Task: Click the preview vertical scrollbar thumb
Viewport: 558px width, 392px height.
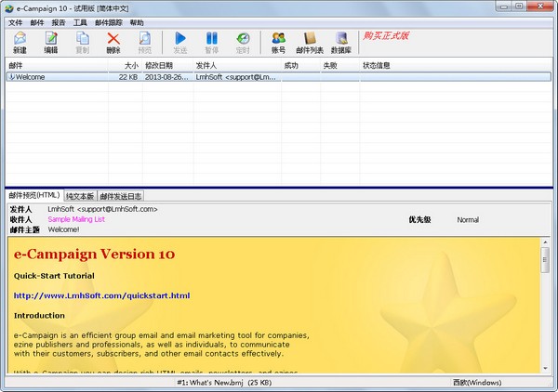Action: pyautogui.click(x=545, y=260)
